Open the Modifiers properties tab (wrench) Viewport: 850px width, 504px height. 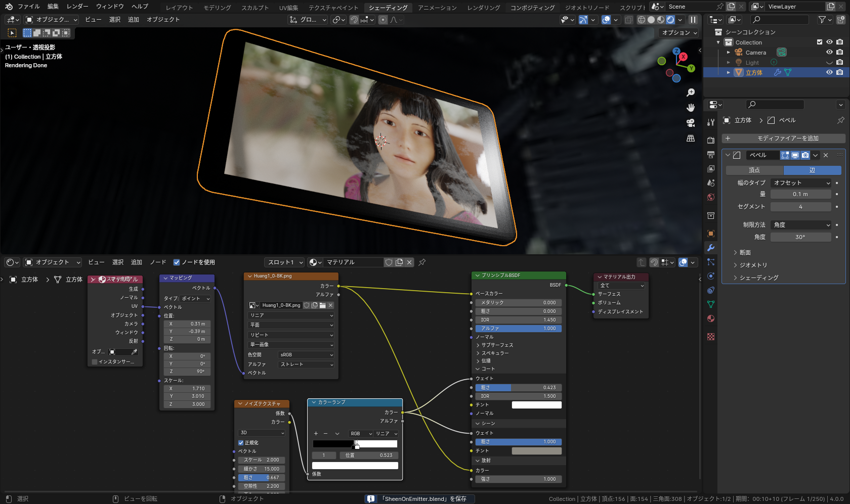pos(711,248)
